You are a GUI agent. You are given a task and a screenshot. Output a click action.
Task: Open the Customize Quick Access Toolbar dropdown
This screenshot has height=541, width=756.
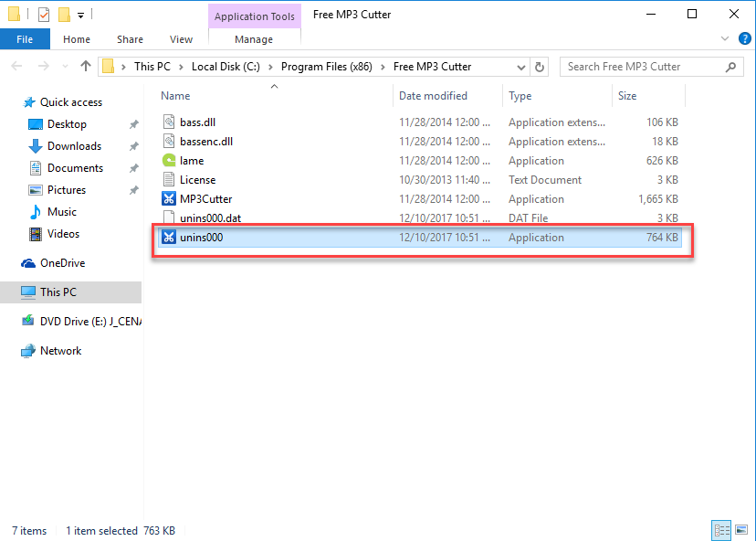coord(81,16)
